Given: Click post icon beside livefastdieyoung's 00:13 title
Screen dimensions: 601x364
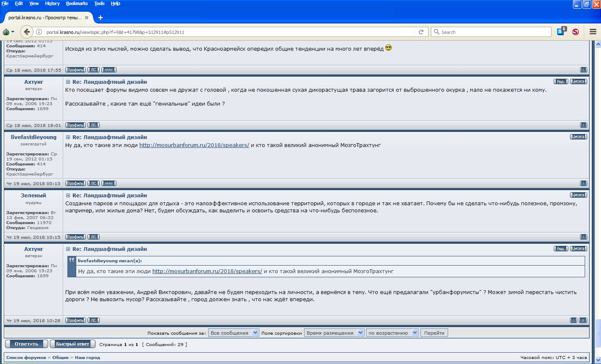Looking at the screenshot, I should (x=68, y=137).
